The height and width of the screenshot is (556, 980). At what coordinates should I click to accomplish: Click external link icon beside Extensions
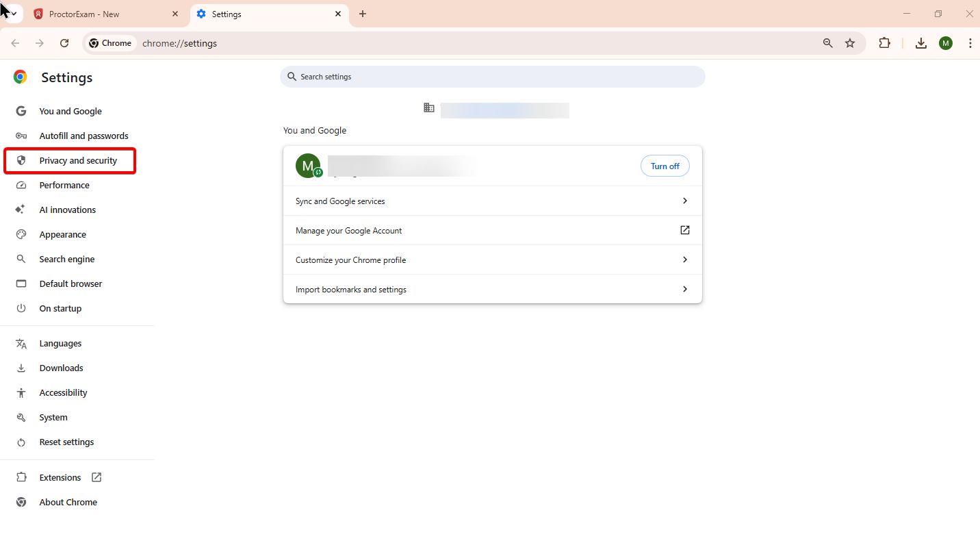click(x=96, y=477)
